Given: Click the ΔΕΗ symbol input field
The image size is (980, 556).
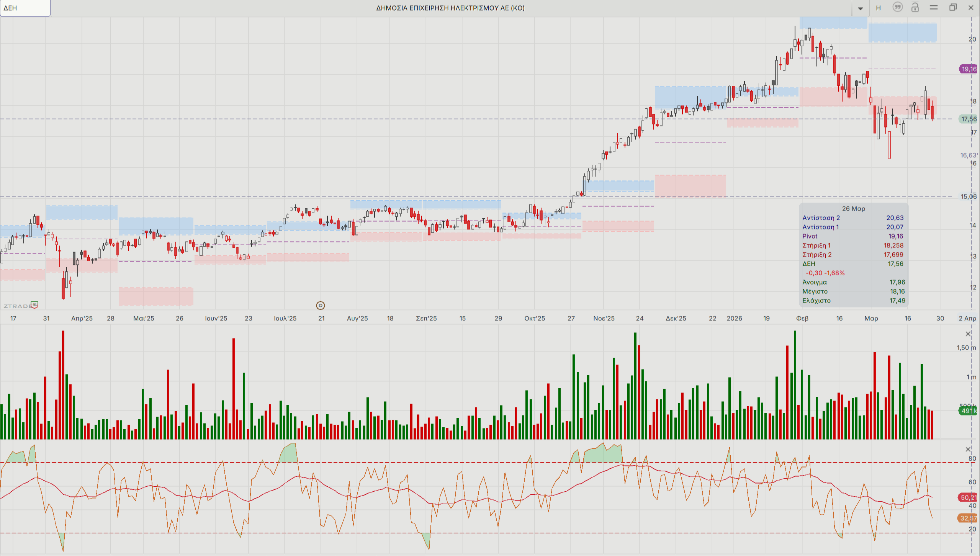Looking at the screenshot, I should [x=25, y=8].
